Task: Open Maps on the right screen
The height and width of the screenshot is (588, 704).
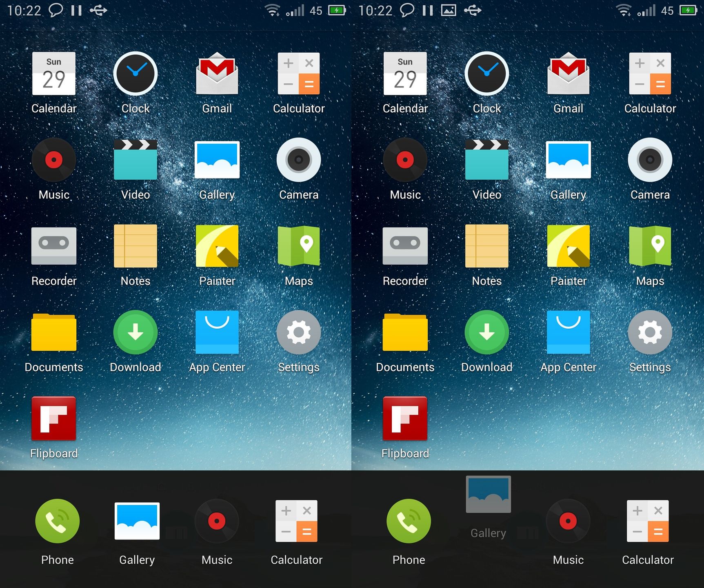Action: (650, 246)
